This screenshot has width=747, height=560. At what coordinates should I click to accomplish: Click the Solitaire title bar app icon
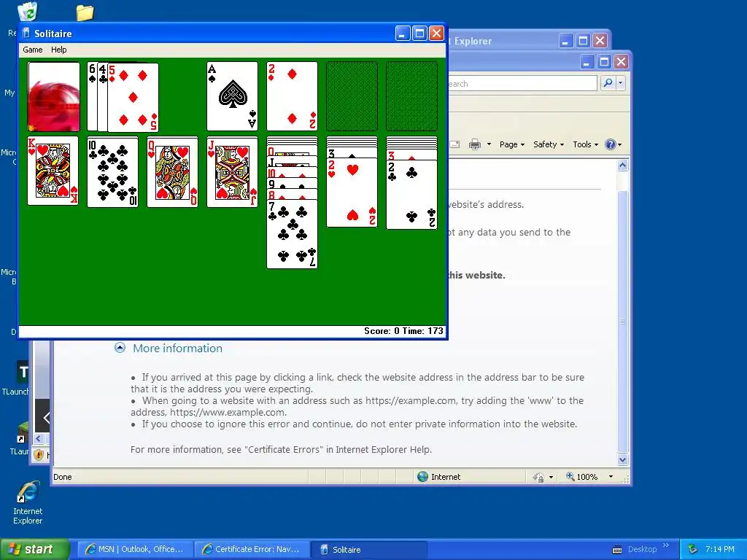(26, 34)
